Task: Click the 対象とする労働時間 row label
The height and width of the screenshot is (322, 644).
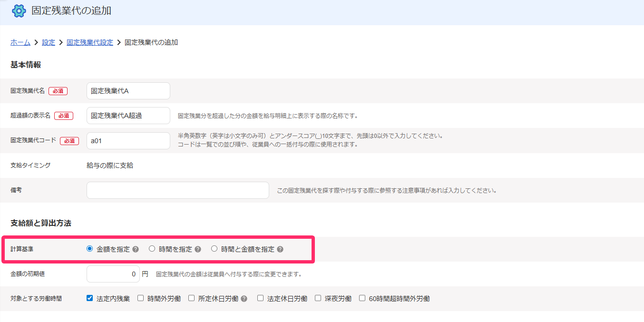Action: click(36, 299)
